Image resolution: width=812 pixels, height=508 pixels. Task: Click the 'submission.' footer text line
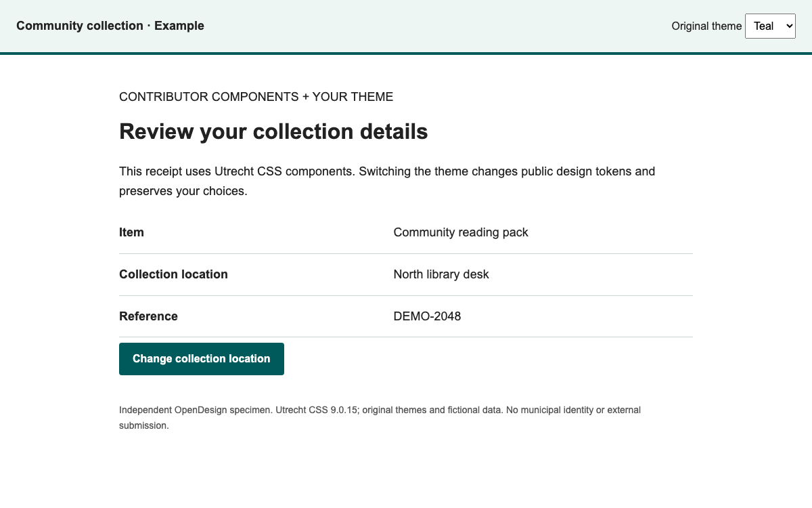point(143,426)
